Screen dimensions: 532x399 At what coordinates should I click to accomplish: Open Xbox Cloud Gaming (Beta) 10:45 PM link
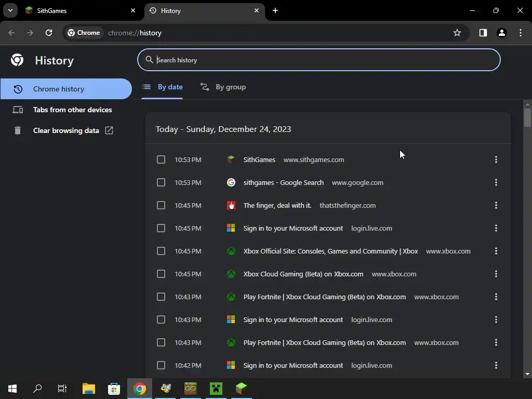[x=303, y=274]
